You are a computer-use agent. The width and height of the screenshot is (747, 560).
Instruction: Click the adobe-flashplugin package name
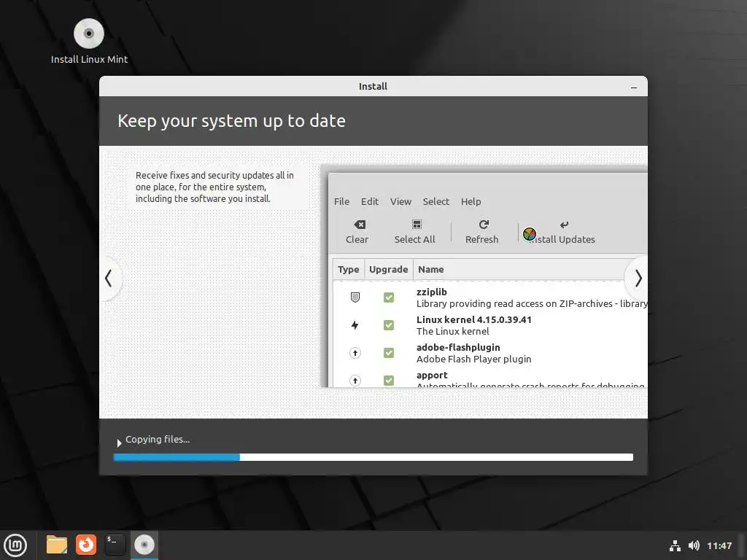pyautogui.click(x=458, y=348)
